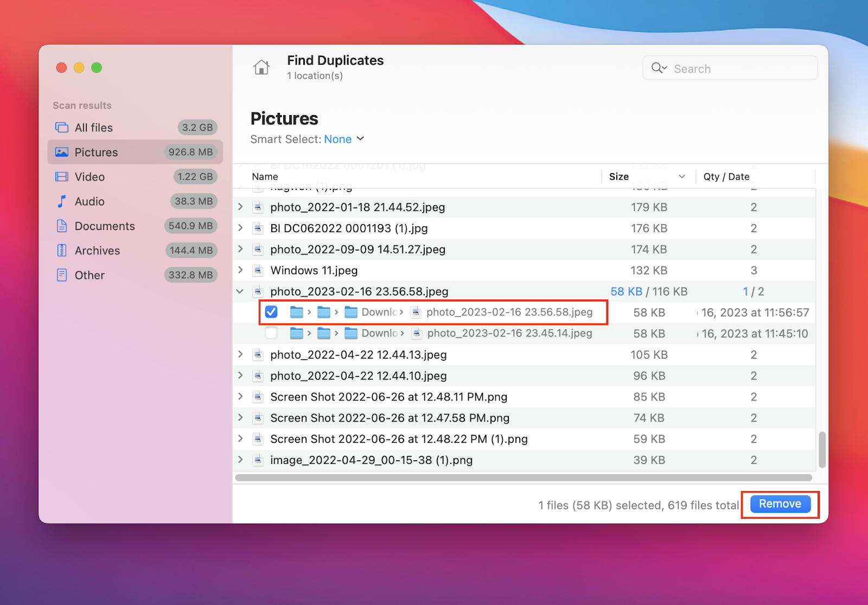Click file icon of photo_2022-04-22 12.44.13.jpeg

pyautogui.click(x=258, y=354)
